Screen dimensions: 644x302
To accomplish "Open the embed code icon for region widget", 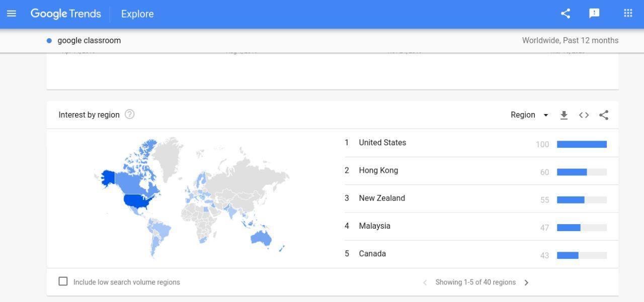I will pos(584,115).
